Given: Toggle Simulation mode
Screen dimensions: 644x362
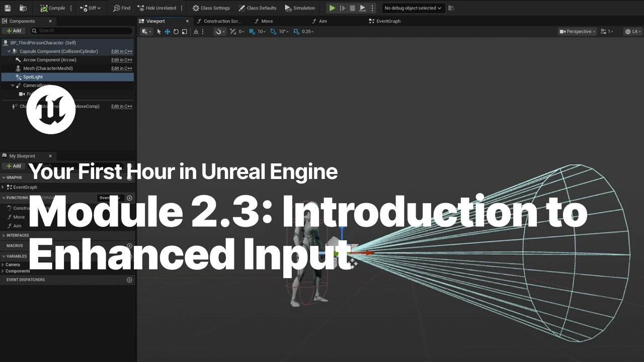Looking at the screenshot, I should pos(300,8).
